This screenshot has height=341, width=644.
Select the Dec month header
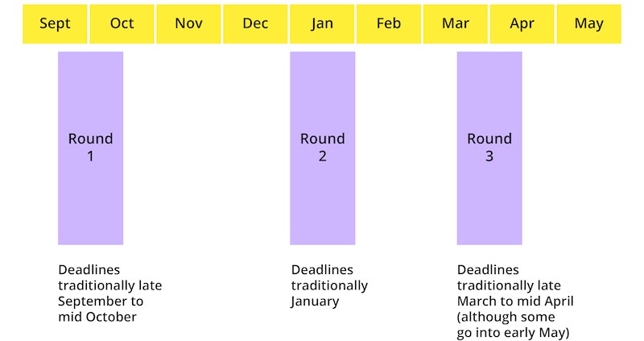click(x=255, y=23)
